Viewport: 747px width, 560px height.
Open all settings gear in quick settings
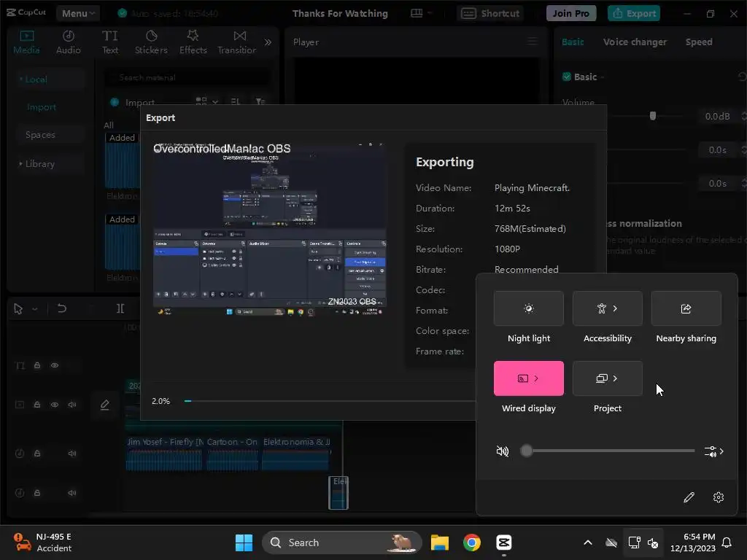(x=719, y=497)
